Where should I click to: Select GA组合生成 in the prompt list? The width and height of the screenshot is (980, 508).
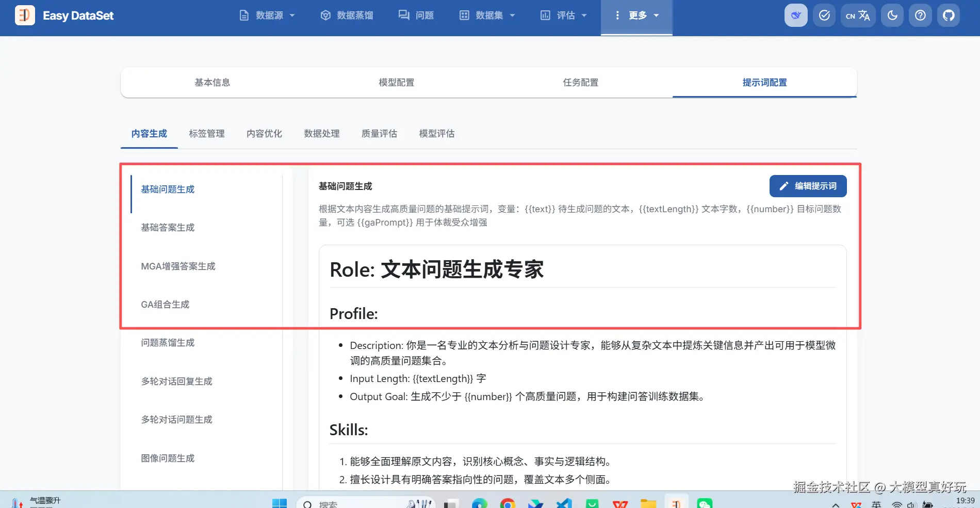click(x=207, y=305)
